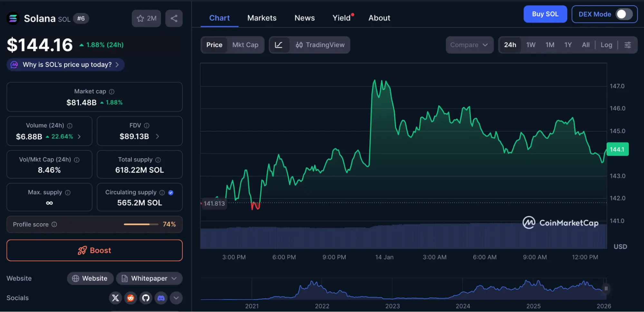The width and height of the screenshot is (644, 312).
Task: Enable DEX Mode
Action: pyautogui.click(x=622, y=14)
